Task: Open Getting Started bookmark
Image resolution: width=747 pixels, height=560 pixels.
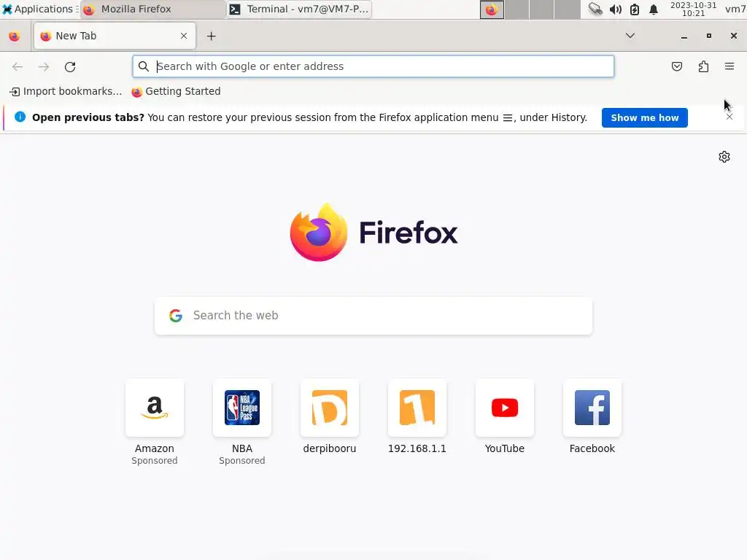Action: [x=176, y=91]
